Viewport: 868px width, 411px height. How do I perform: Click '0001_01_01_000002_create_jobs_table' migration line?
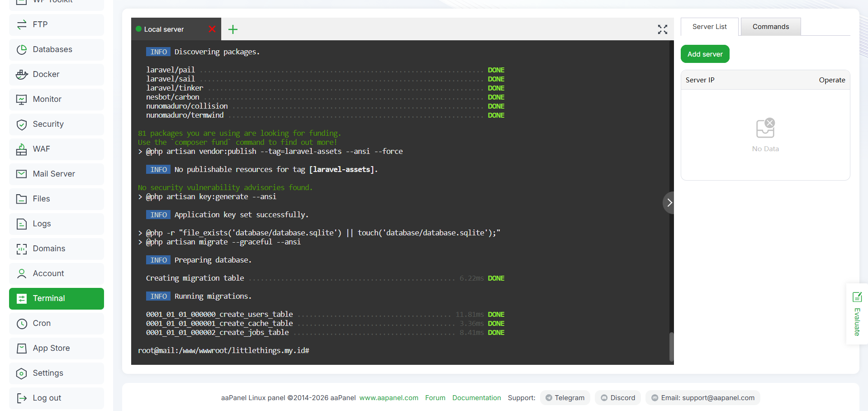[325, 332]
